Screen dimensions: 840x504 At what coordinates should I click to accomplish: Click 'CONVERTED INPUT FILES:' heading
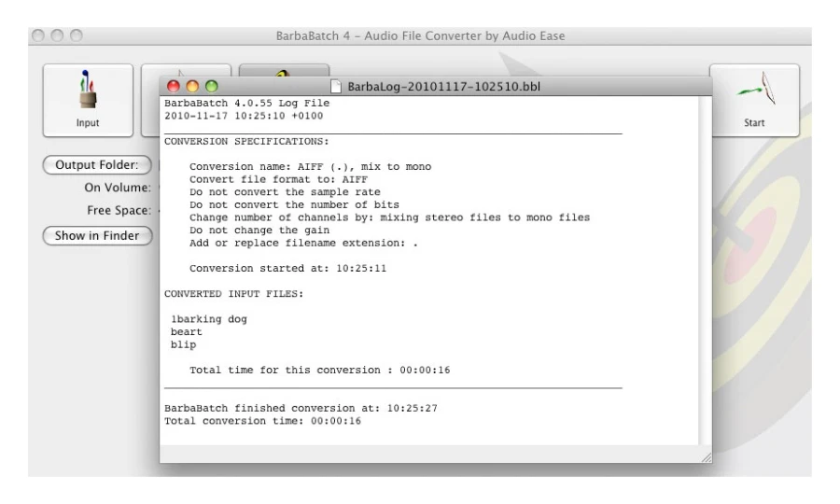233,294
